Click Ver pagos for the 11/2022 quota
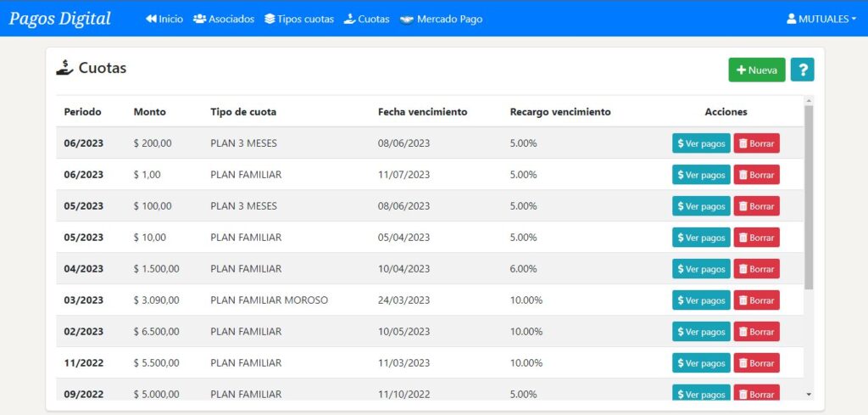This screenshot has width=868, height=415. [700, 363]
